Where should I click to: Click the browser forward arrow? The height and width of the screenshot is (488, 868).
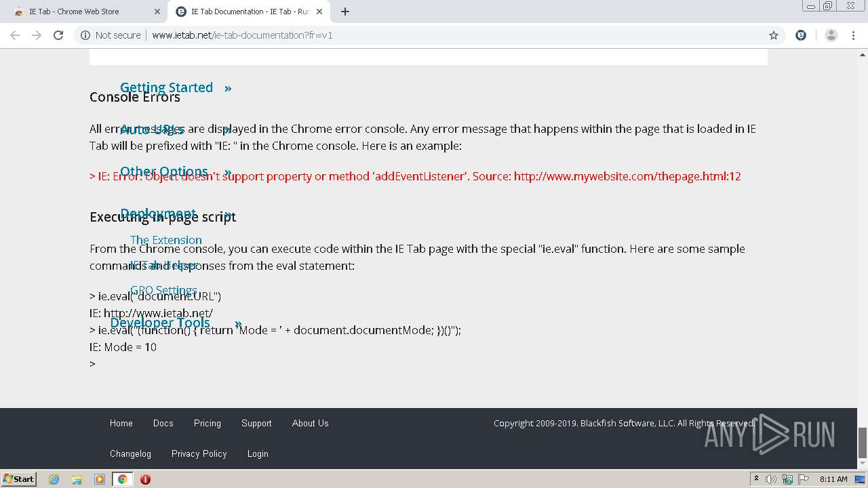(37, 35)
